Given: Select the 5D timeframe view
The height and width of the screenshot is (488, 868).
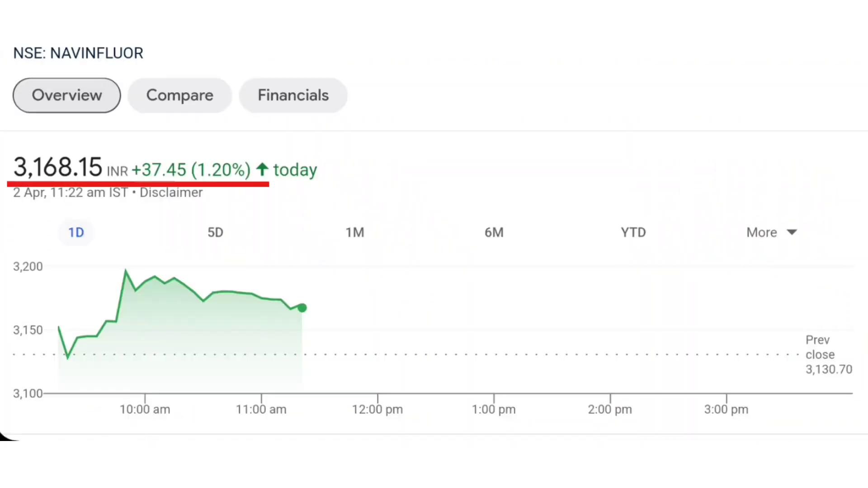Looking at the screenshot, I should pos(215,232).
